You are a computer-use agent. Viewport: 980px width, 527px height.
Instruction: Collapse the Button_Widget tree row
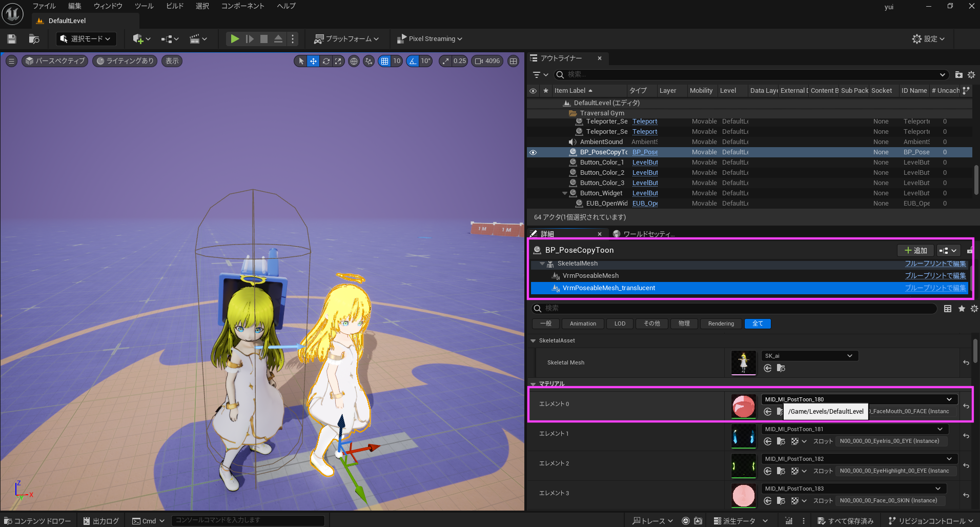pyautogui.click(x=565, y=193)
